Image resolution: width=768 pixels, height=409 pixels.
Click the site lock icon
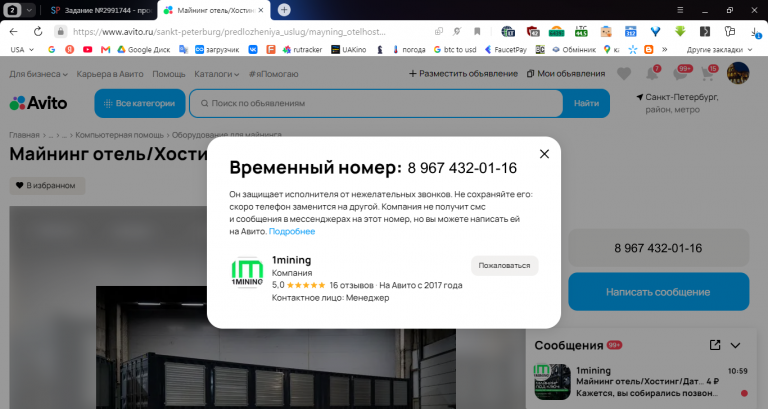(60, 31)
